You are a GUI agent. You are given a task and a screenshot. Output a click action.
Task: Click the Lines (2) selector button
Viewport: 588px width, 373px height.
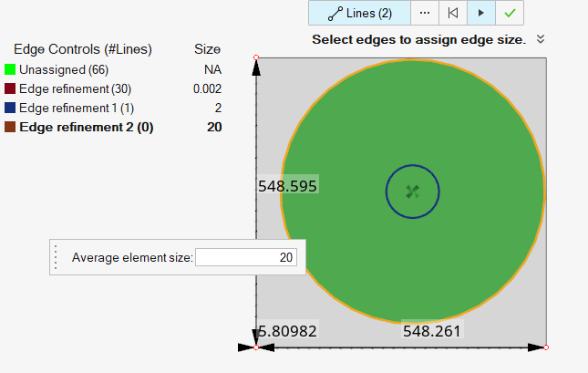point(359,13)
